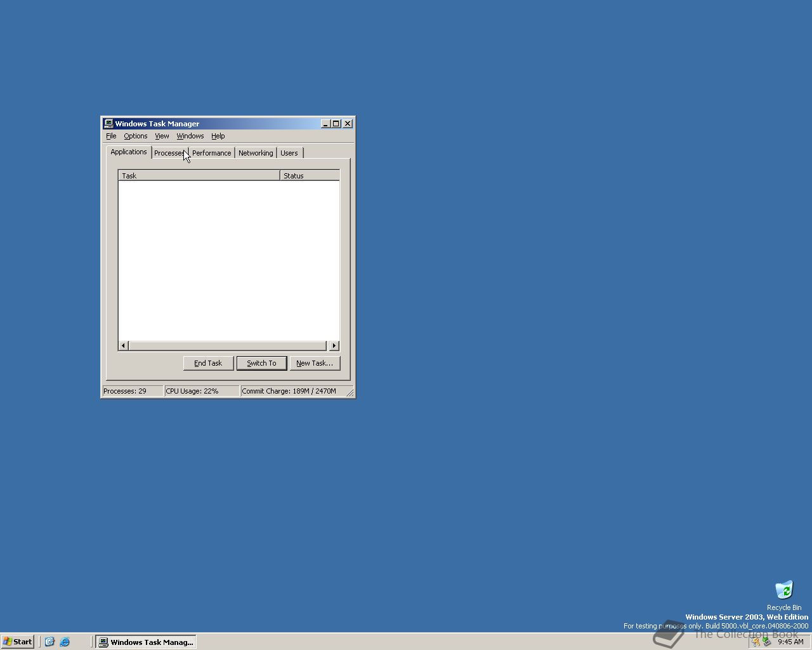This screenshot has height=650, width=812.
Task: Click the New Task... button
Action: coord(315,363)
